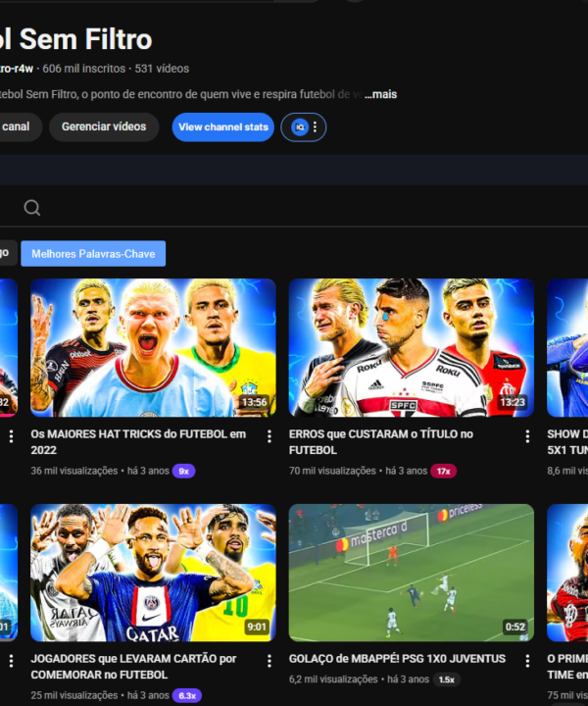Click the 13:23 duration label
Viewport: 588px width, 706px height.
coord(513,402)
